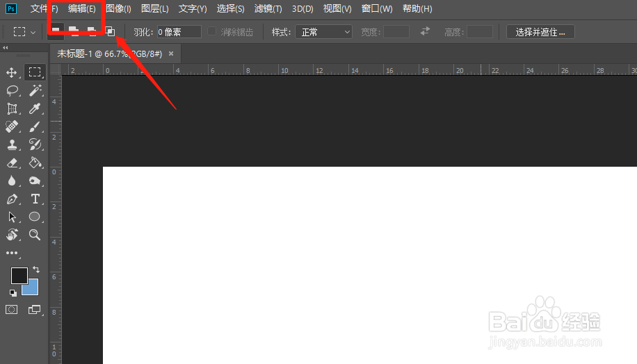Viewport: 637px width, 364px height.
Task: Open the 图像 menu
Action: point(118,8)
